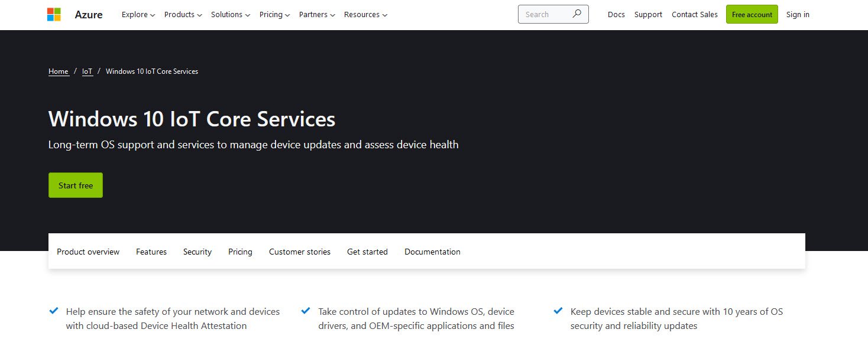Click the Start free button

click(76, 185)
